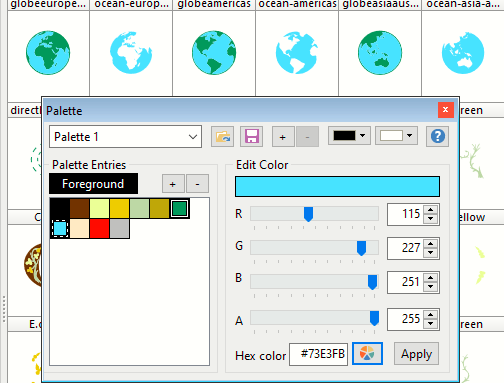
Task: Select the red palette swatch
Action: [99, 229]
